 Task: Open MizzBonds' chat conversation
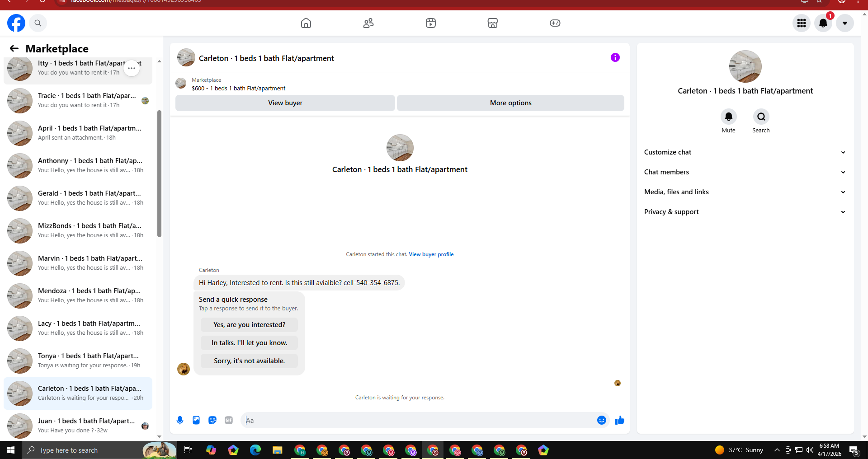tap(78, 230)
